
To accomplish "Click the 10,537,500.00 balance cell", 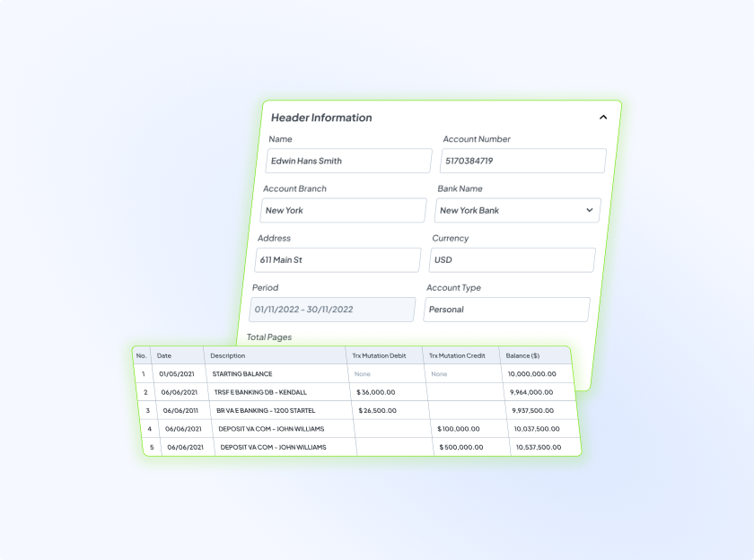I will tap(539, 447).
